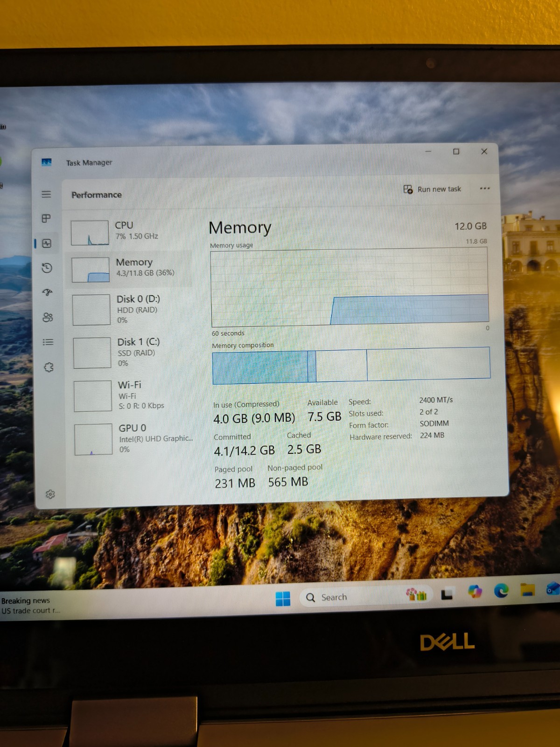560x747 pixels.
Task: Click the '2400 MT/s' speed value
Action: tap(436, 400)
